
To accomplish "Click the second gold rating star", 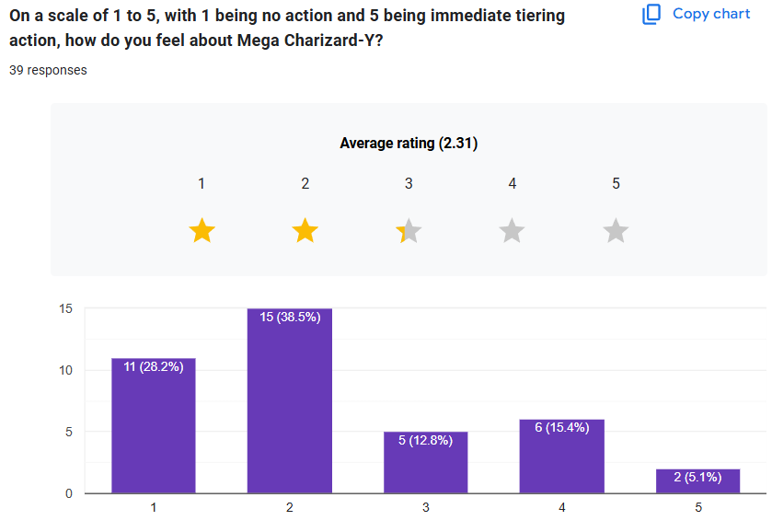I will coord(305,231).
